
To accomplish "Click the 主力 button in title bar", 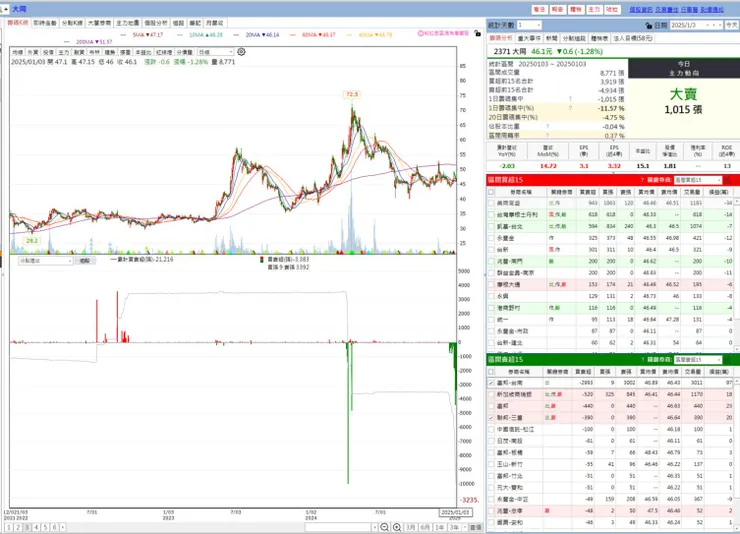I will pos(594,9).
